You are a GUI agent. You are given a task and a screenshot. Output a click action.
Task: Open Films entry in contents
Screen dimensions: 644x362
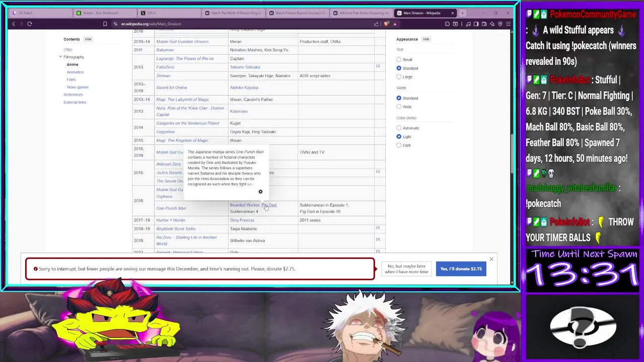pyautogui.click(x=71, y=79)
